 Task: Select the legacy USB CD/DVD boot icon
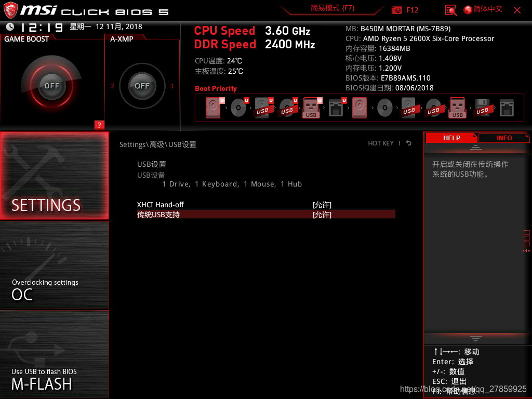[433, 108]
